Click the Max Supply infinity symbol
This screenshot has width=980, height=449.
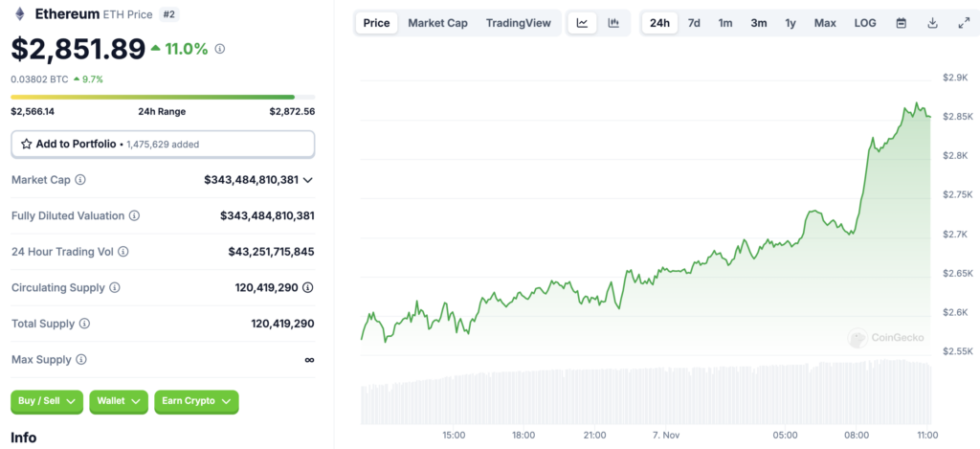point(309,360)
